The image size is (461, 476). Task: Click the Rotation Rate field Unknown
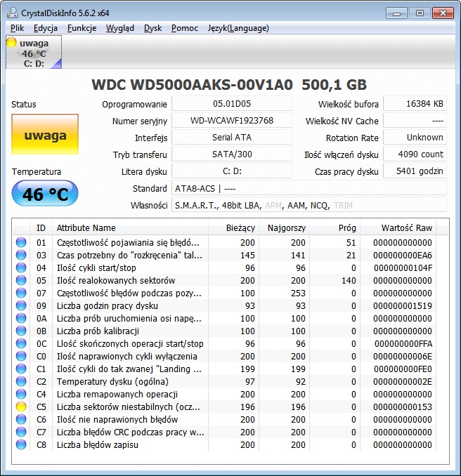415,138
